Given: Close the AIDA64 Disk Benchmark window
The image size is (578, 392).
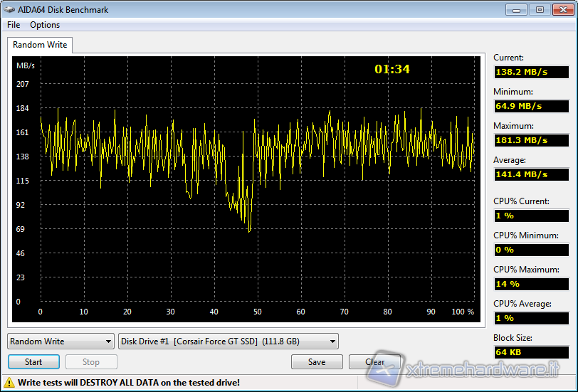Looking at the screenshot, I should [x=561, y=9].
